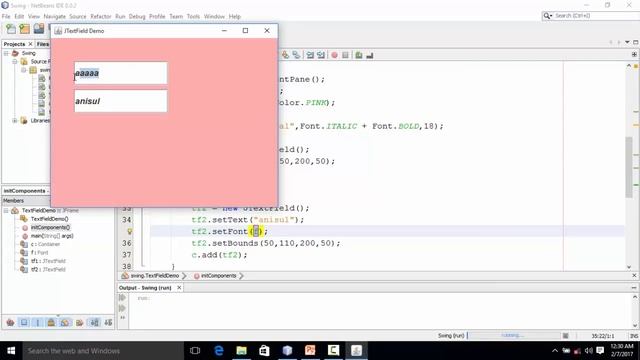The height and width of the screenshot is (360, 640).
Task: Click the Java app icon on taskbar
Action: (x=356, y=351)
